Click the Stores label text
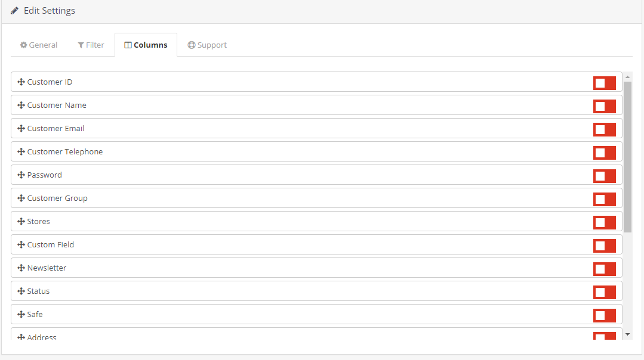 tap(38, 221)
